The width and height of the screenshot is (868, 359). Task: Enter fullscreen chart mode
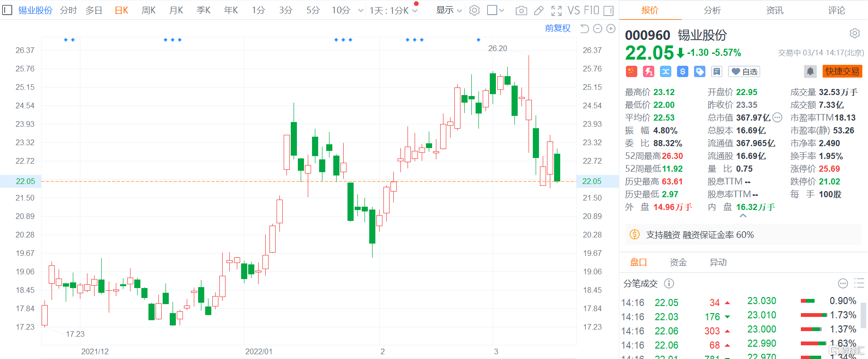click(556, 10)
